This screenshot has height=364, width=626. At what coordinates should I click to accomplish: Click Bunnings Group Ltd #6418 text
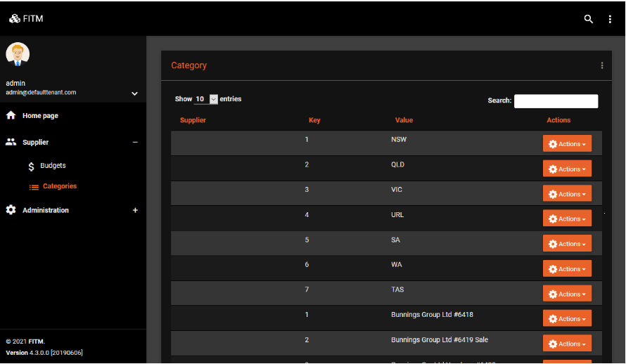pos(432,315)
